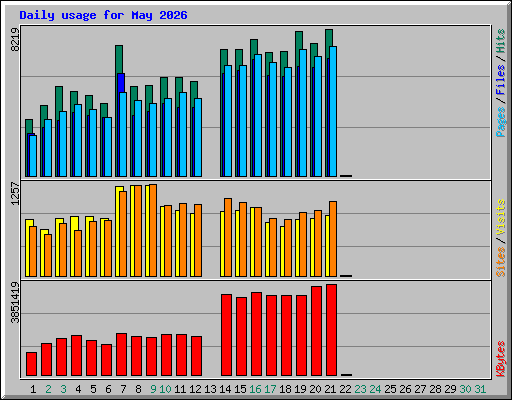Click day 6 on the x-axis
The image size is (512, 400).
(x=108, y=389)
